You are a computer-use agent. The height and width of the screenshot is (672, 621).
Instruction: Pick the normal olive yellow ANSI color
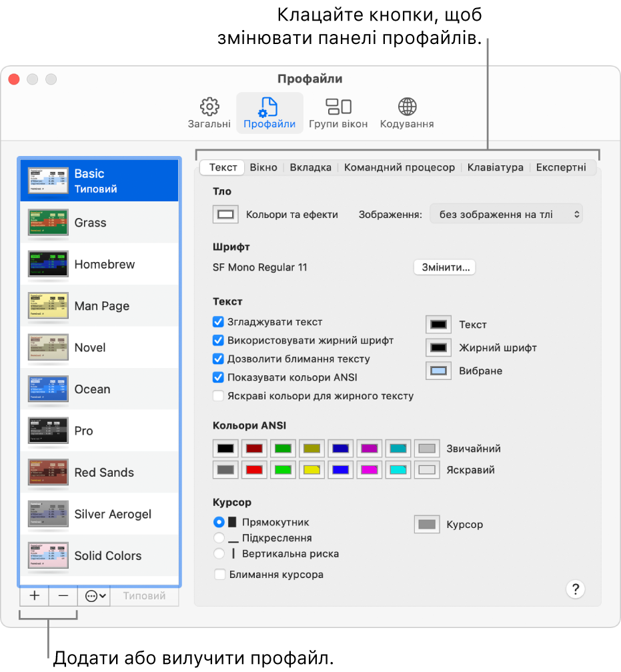[x=312, y=448]
